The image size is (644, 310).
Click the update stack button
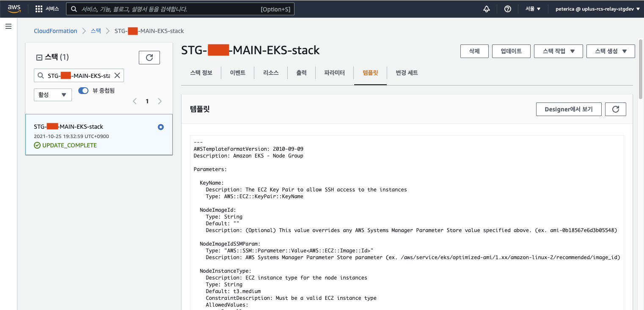point(511,51)
